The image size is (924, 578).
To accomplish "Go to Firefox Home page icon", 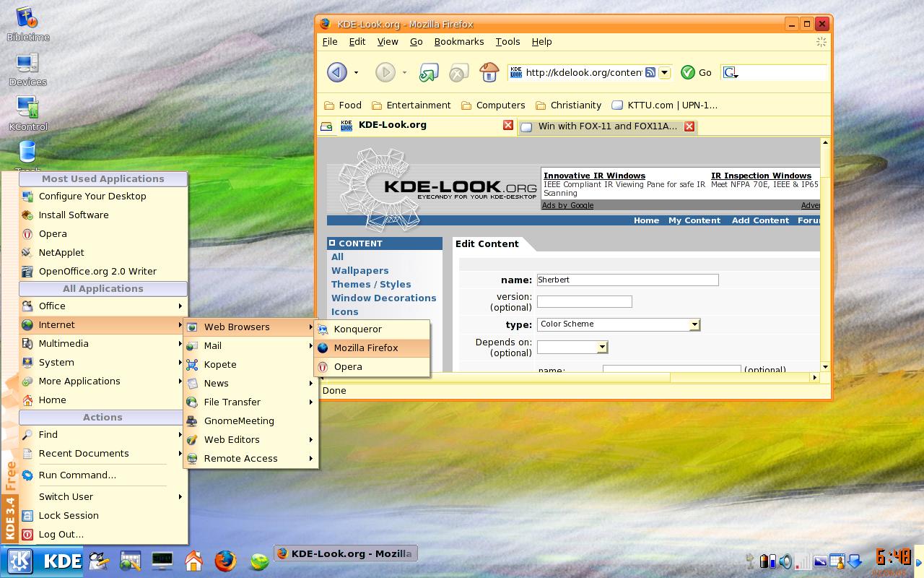I will pyautogui.click(x=489, y=72).
